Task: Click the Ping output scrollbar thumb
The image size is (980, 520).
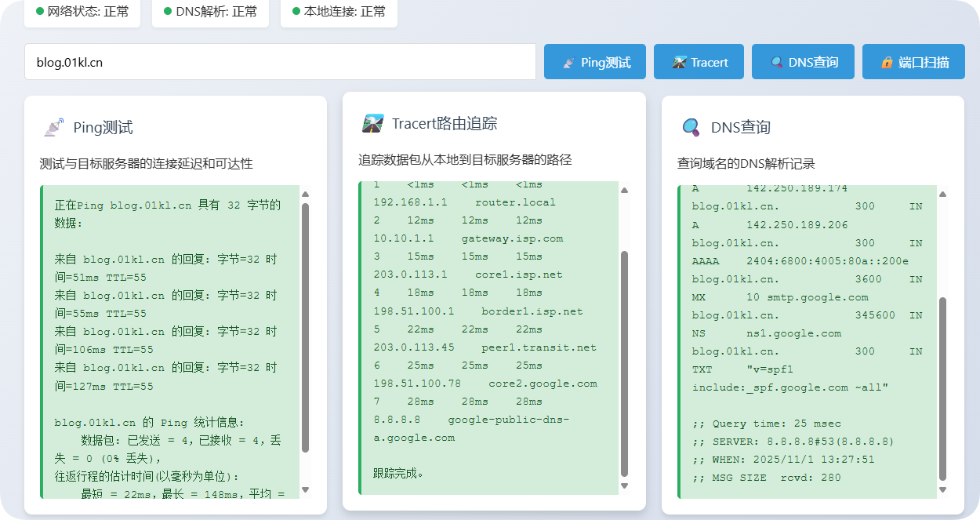Action: tap(305, 327)
